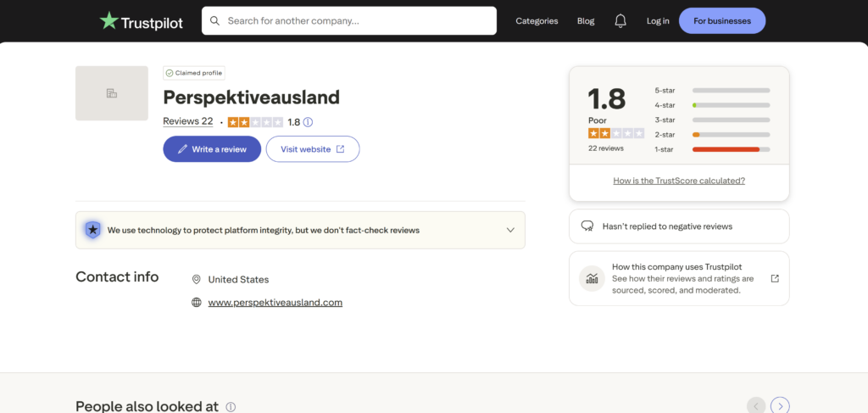Open notifications bell icon
This screenshot has width=868, height=413.
click(620, 21)
